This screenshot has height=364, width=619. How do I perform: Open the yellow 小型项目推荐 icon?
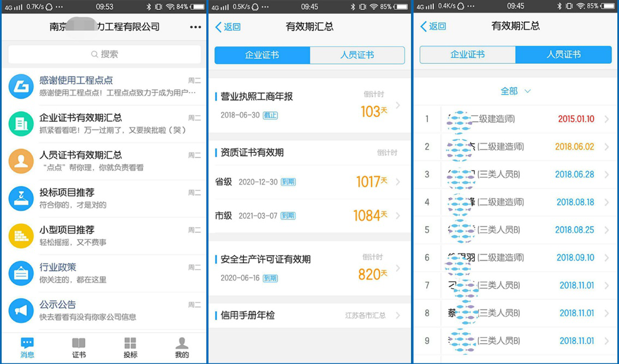[21, 236]
